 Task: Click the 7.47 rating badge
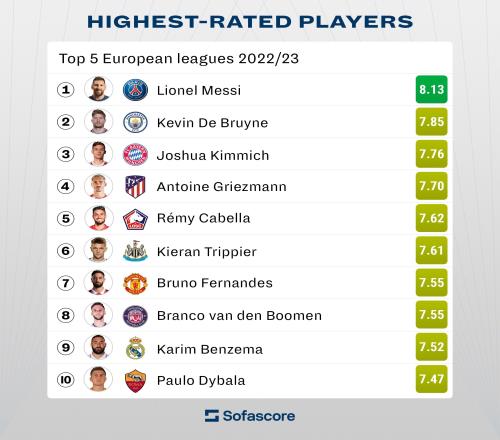tap(432, 379)
